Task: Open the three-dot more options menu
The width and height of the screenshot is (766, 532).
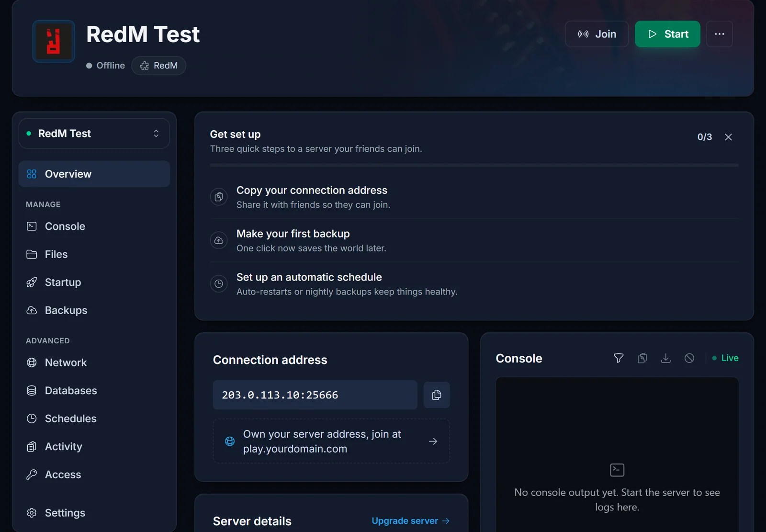Action: [x=719, y=34]
